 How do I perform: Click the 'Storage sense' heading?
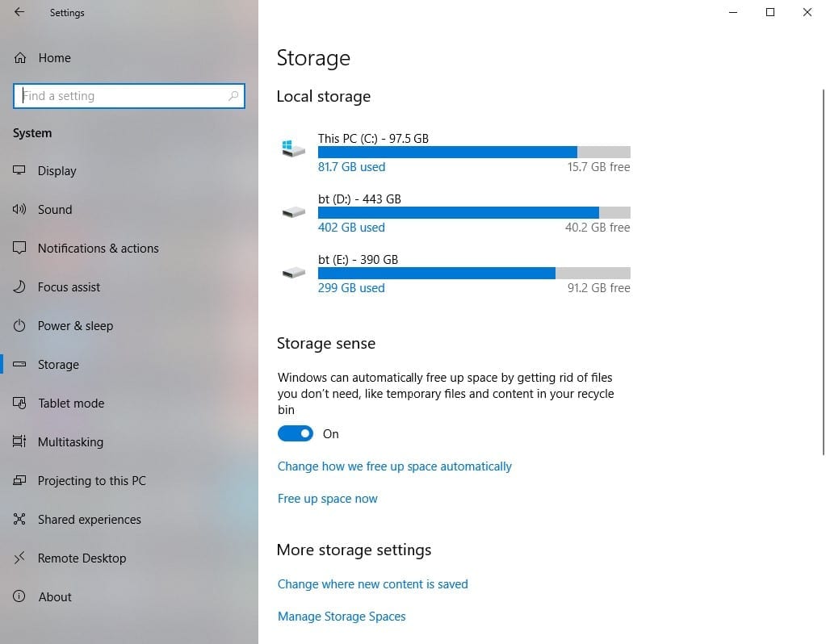point(326,343)
